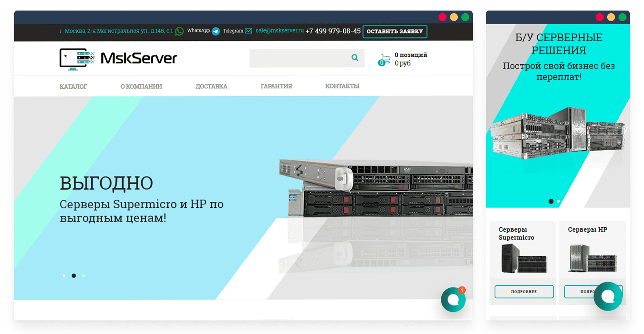Click the cart total '0 позиций'
The width and height of the screenshot is (644, 334).
click(x=411, y=55)
